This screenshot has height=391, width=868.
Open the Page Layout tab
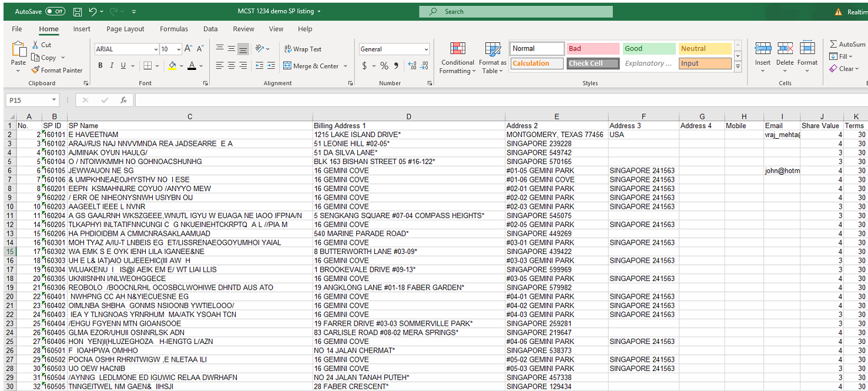coord(125,29)
